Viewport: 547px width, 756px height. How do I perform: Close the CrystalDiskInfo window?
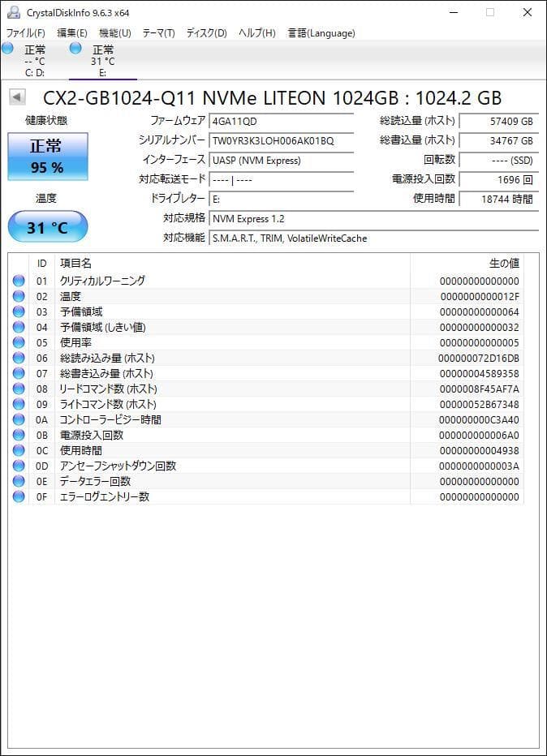(528, 12)
